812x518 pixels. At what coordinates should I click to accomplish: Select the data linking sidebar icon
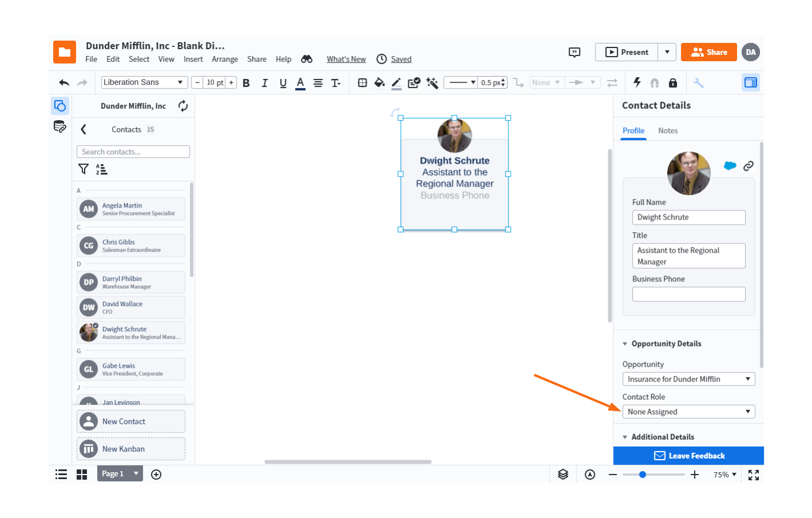[x=60, y=126]
